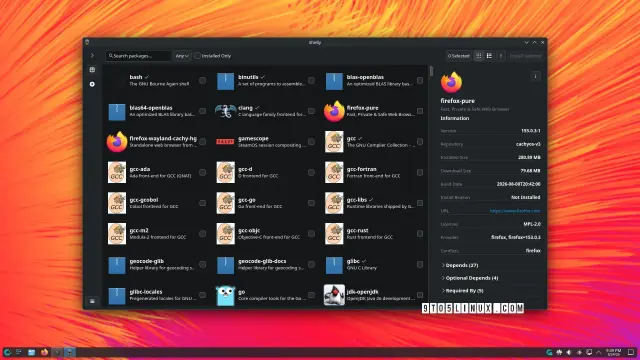Image resolution: width=640 pixels, height=360 pixels.
Task: Tick the gamescope package checkbox
Action: [311, 142]
